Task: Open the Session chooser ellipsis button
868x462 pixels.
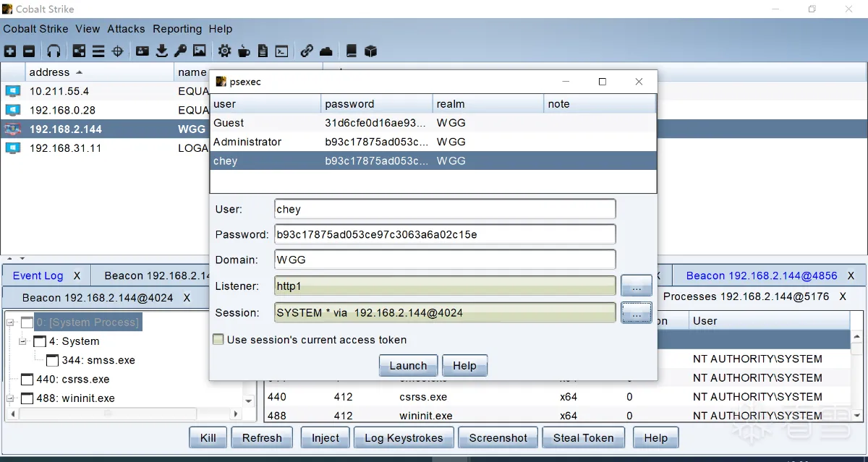Action: tap(637, 313)
